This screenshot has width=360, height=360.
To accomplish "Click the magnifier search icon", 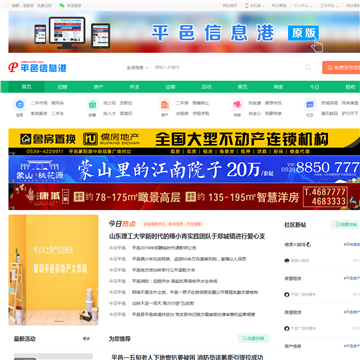I will point(308,67).
